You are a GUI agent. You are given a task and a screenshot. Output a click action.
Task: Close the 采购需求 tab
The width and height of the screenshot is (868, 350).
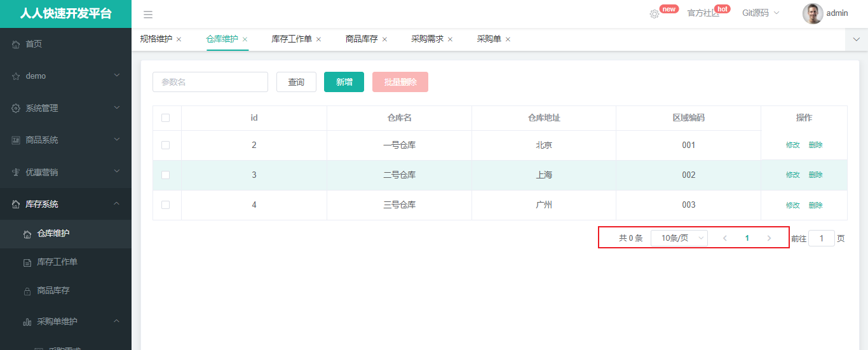(450, 39)
